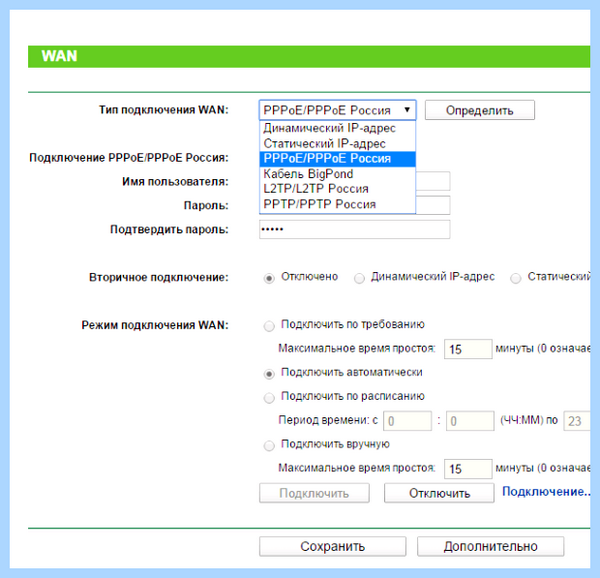Click the WAN header title
The image size is (600, 578).
click(59, 56)
